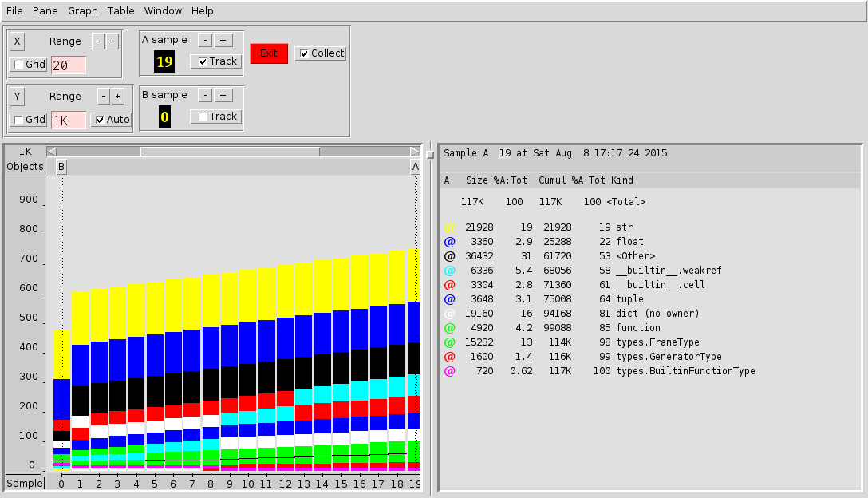Toggle the A sample Track checkbox
This screenshot has width=868, height=498.
[x=216, y=61]
